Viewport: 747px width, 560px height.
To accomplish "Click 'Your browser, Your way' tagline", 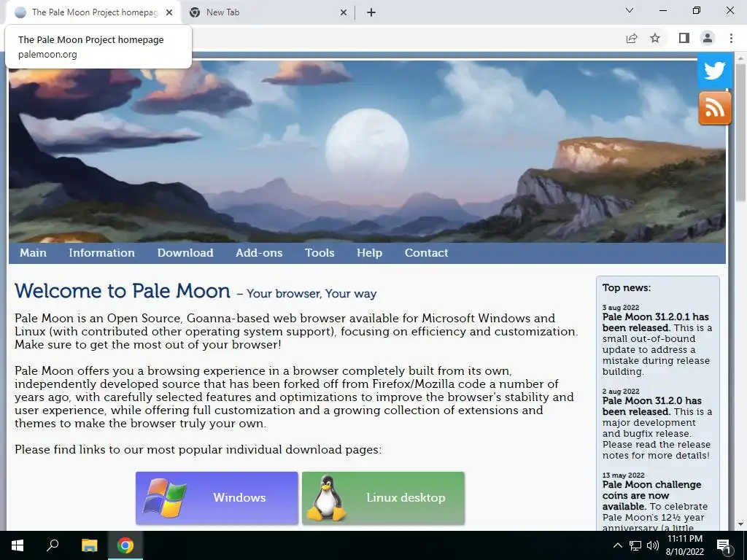I will pos(311,294).
